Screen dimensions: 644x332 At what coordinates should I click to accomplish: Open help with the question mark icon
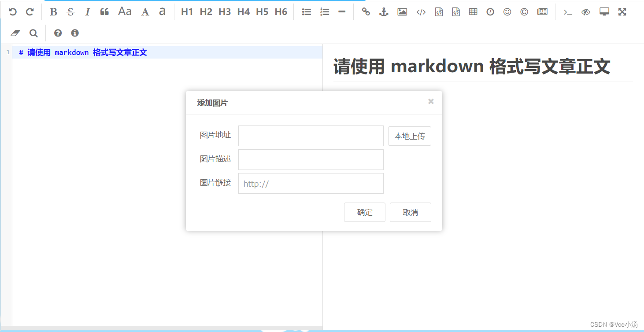(58, 33)
